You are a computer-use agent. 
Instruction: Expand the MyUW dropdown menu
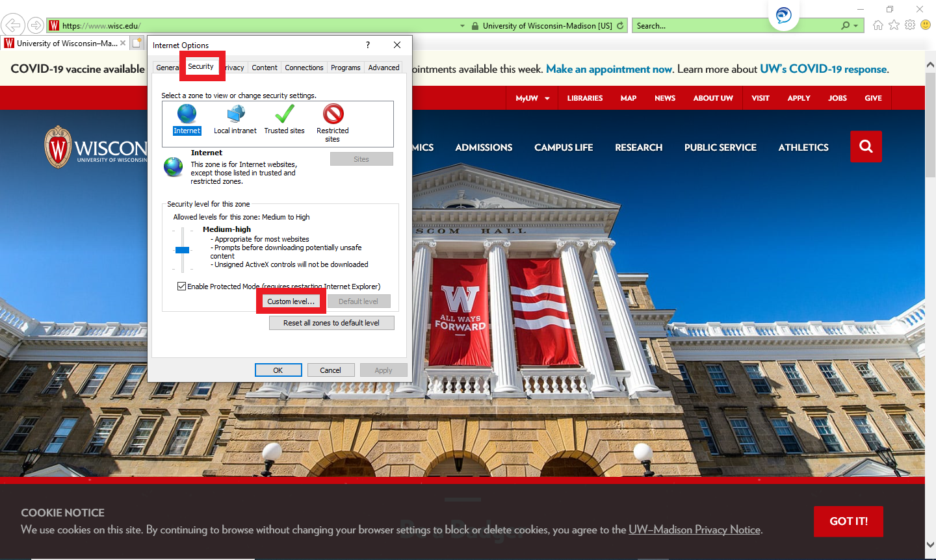pyautogui.click(x=532, y=98)
